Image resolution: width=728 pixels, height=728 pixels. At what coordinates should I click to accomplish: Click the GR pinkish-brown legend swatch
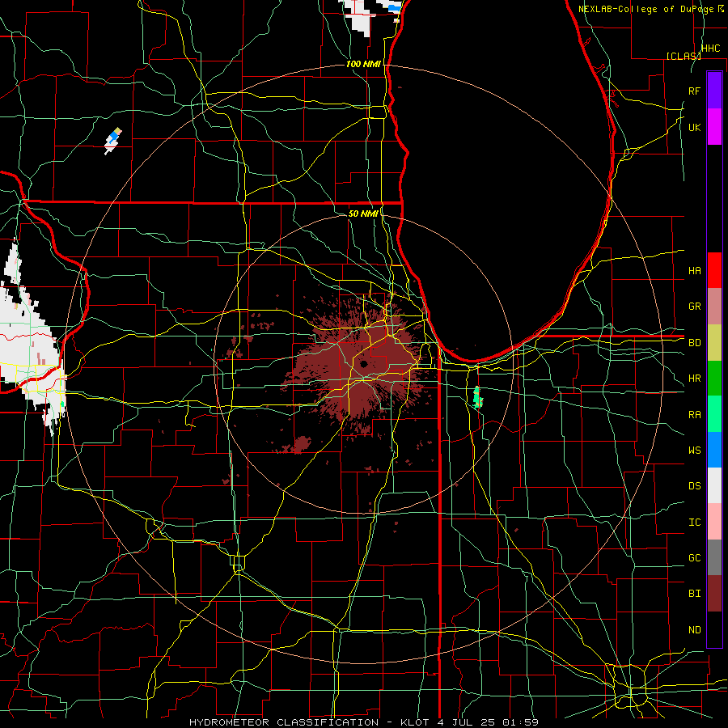click(x=714, y=306)
